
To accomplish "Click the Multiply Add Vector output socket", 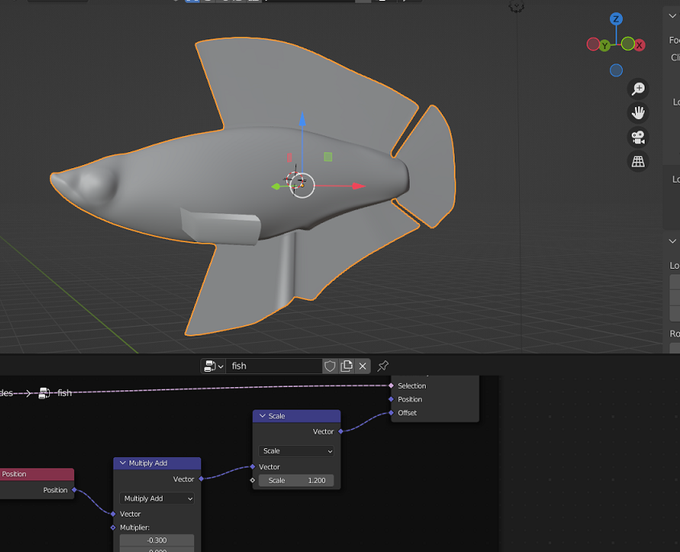I will 201,479.
